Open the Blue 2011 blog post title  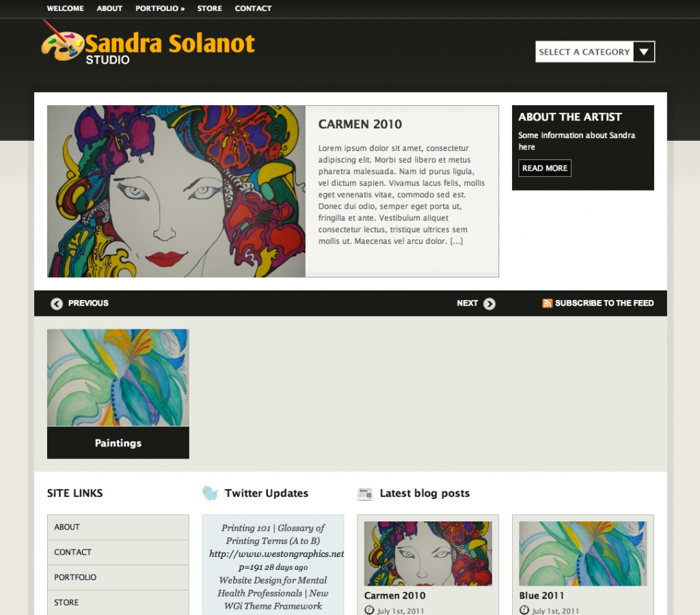(541, 596)
